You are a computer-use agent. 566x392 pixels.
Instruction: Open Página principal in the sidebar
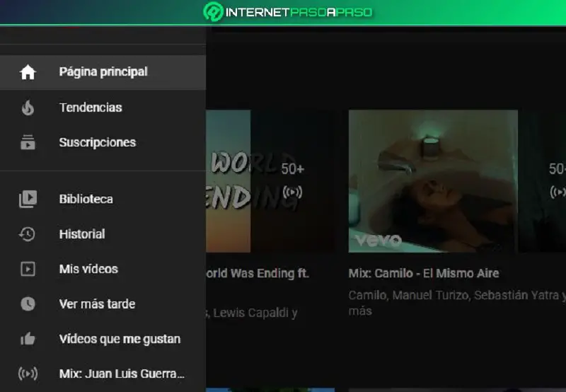pos(103,72)
